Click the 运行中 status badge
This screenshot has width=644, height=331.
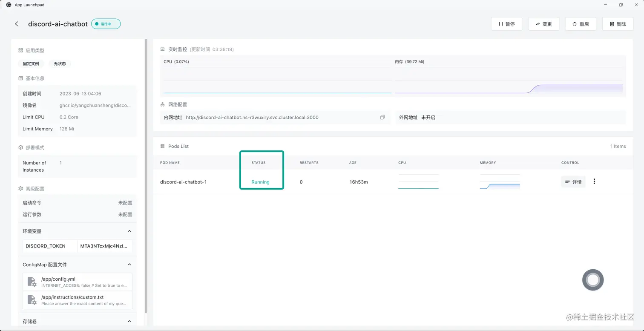click(x=106, y=24)
